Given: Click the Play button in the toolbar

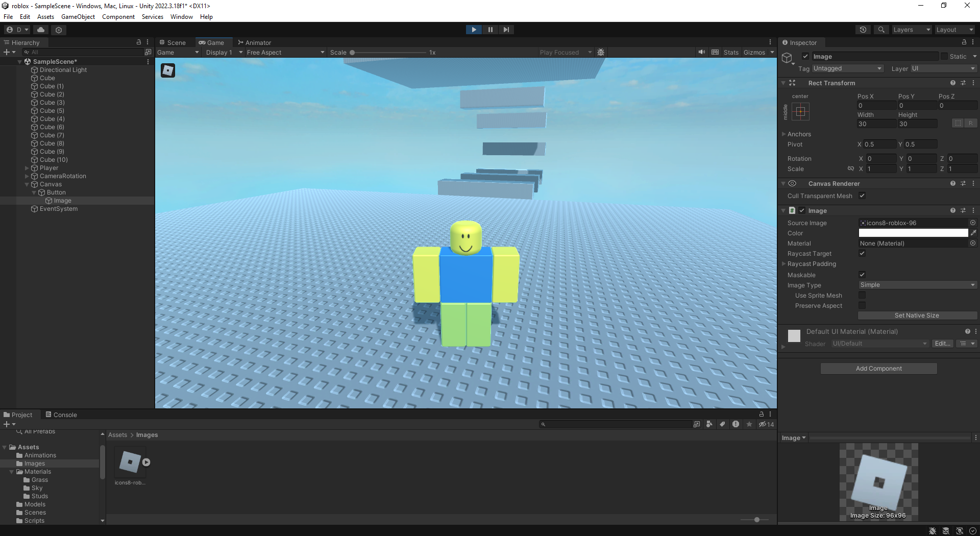Looking at the screenshot, I should click(474, 30).
